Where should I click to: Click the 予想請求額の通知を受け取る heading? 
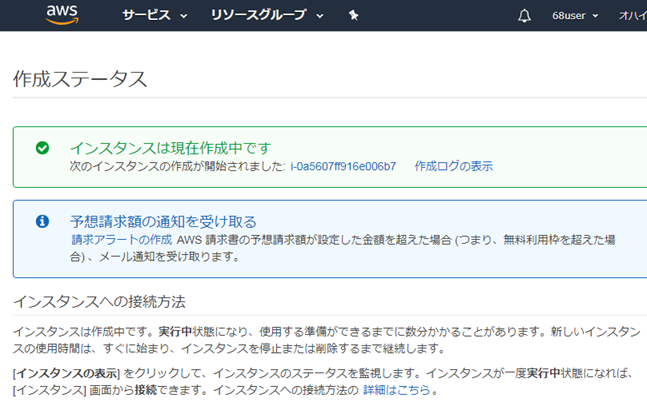pyautogui.click(x=163, y=221)
